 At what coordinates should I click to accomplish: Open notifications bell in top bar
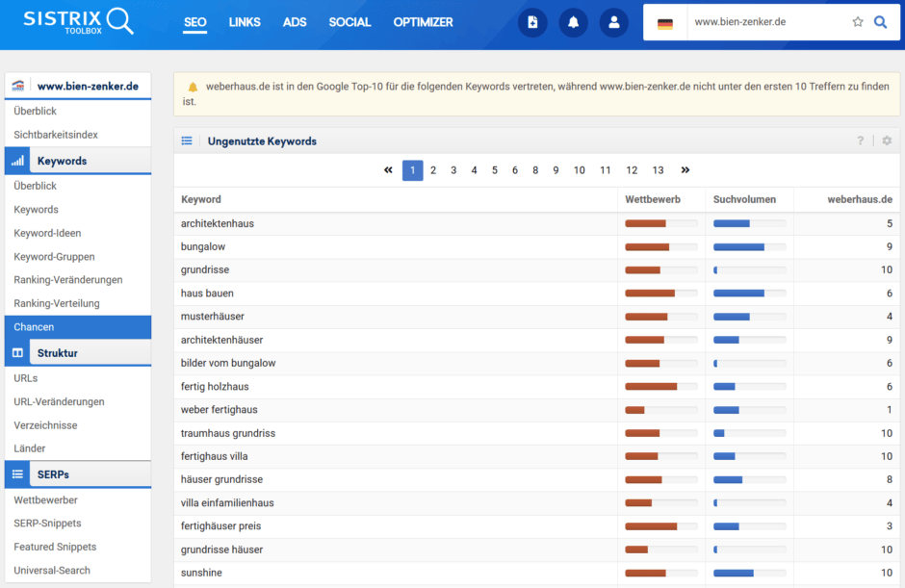click(573, 22)
